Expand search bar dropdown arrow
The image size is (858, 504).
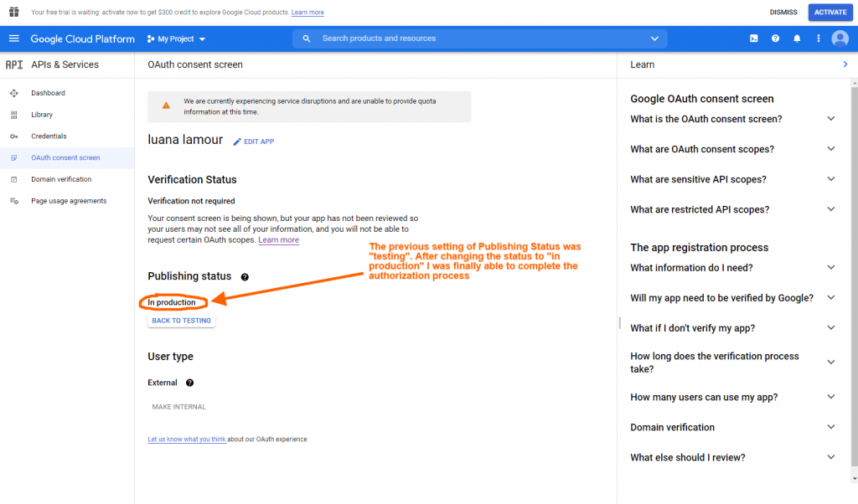(x=654, y=39)
